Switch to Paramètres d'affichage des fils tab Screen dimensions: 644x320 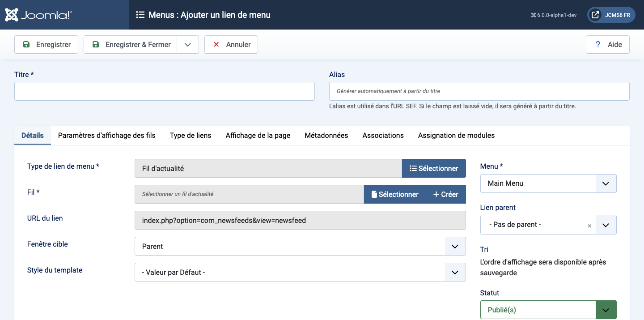point(107,135)
